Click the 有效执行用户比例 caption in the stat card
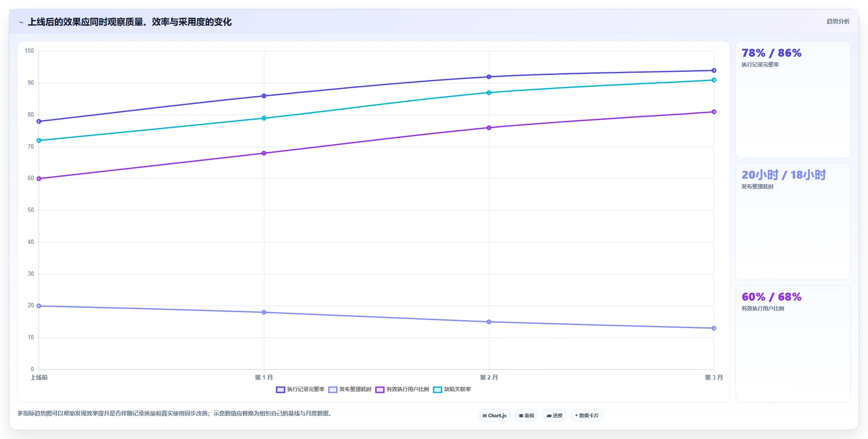The height and width of the screenshot is (439, 868). pos(763,309)
